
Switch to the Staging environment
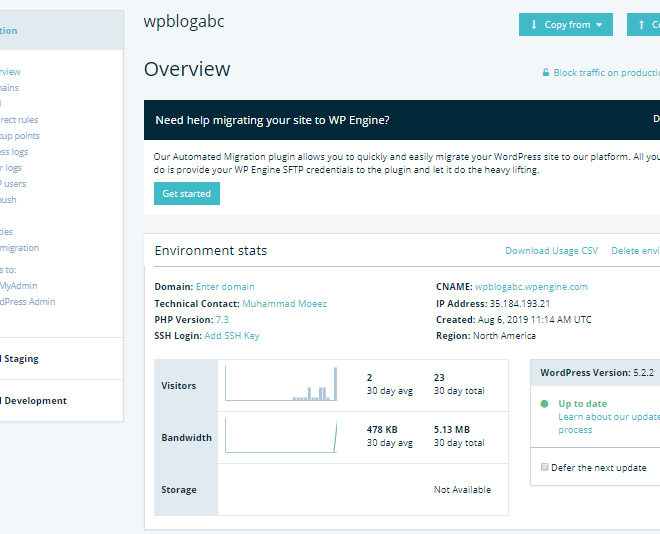(x=21, y=359)
